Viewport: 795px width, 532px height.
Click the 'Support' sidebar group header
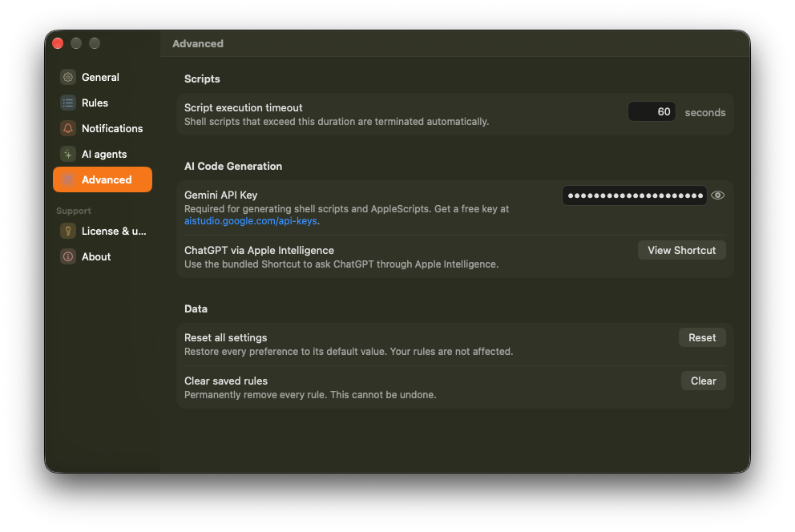coord(74,211)
